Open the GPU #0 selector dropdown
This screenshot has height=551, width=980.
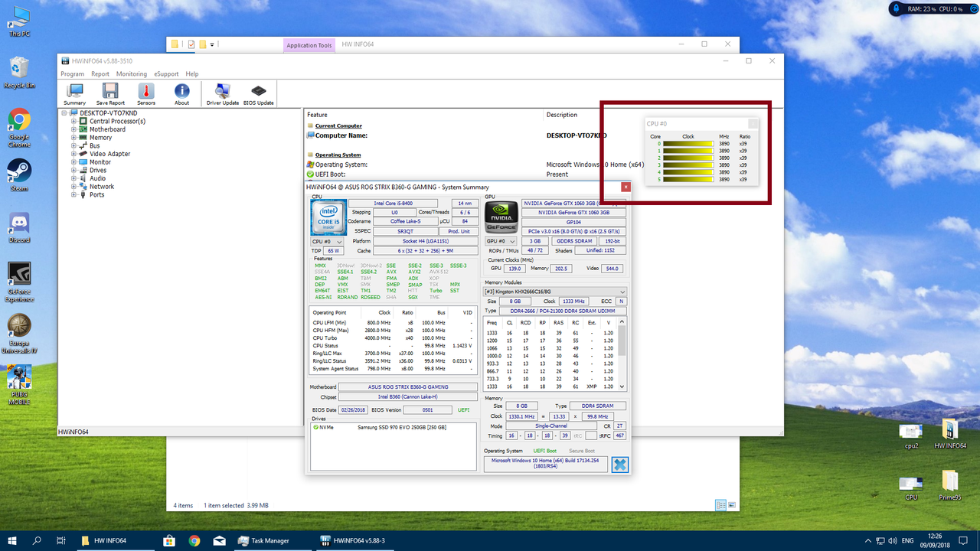coord(501,241)
